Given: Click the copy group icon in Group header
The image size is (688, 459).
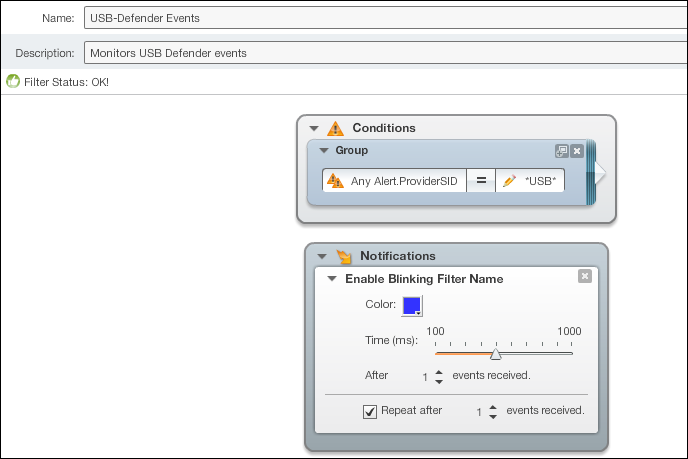Looking at the screenshot, I should click(562, 151).
